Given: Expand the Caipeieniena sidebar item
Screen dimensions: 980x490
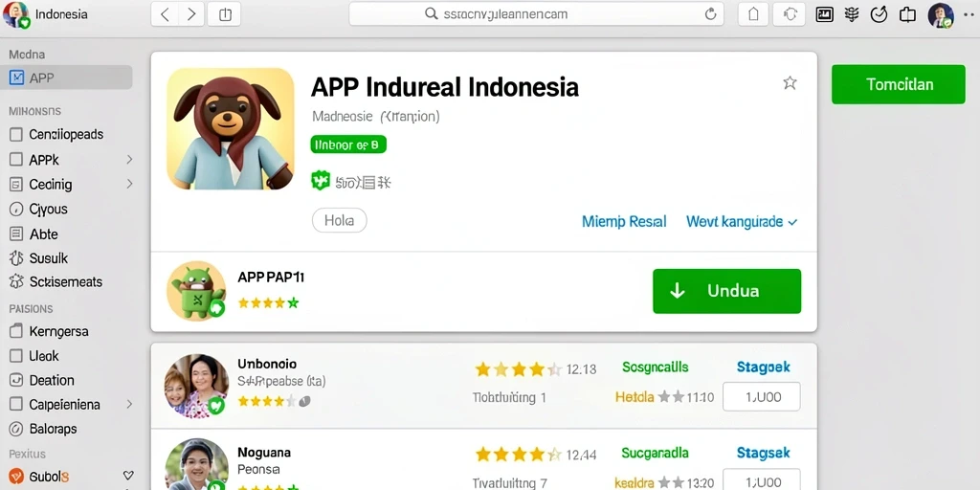Looking at the screenshot, I should [x=129, y=405].
